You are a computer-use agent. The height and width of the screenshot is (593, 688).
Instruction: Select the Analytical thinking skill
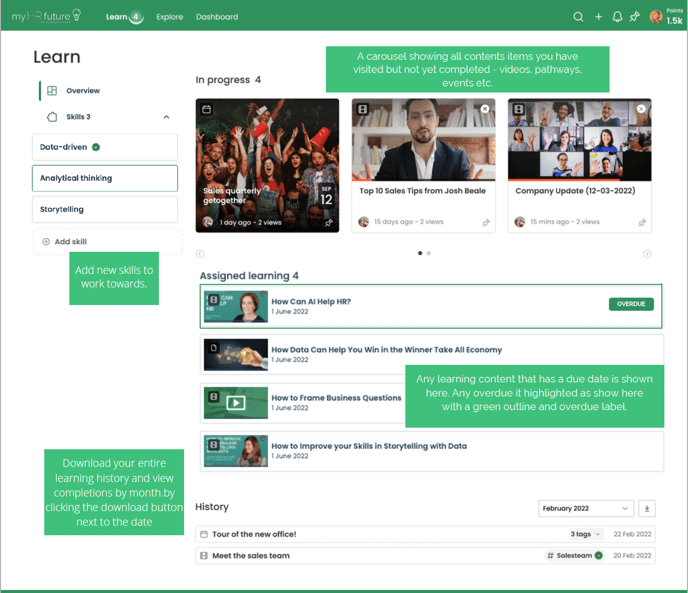pyautogui.click(x=105, y=178)
